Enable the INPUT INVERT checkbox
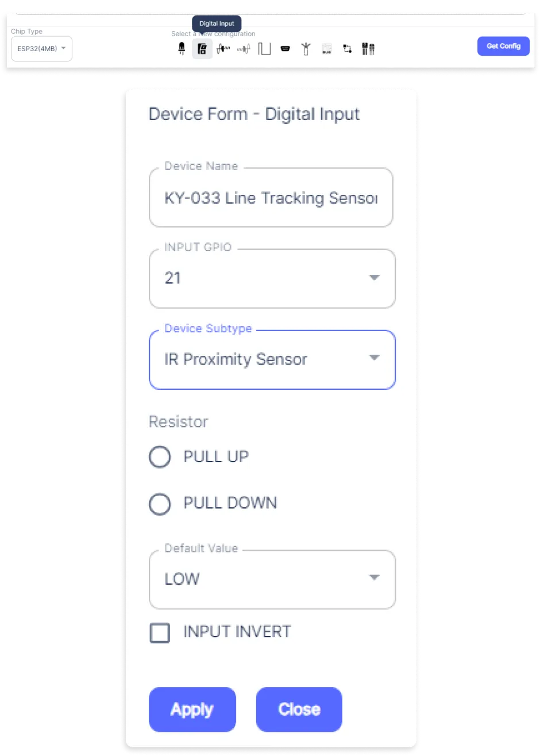The image size is (540, 756). [160, 632]
